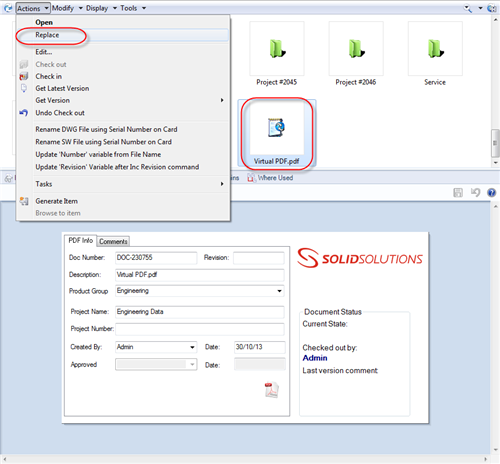
Task: Open the Modify menu
Action: click(67, 8)
